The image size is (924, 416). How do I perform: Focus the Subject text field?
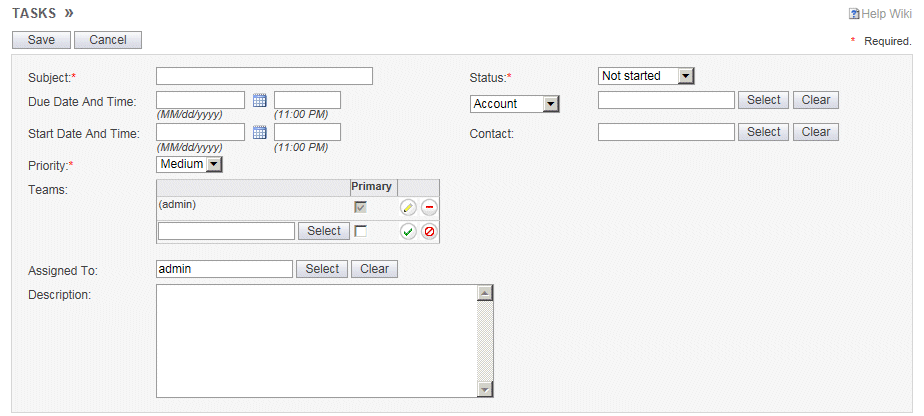coord(264,76)
